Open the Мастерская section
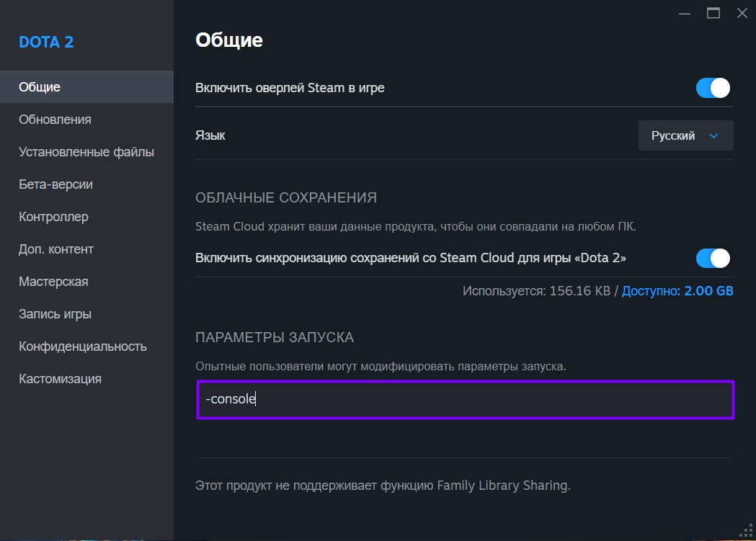Image resolution: width=756 pixels, height=541 pixels. (x=53, y=282)
